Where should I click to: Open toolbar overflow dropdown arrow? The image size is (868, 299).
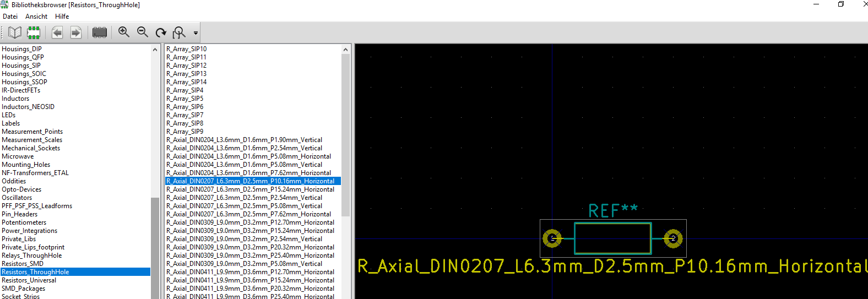[x=196, y=33]
